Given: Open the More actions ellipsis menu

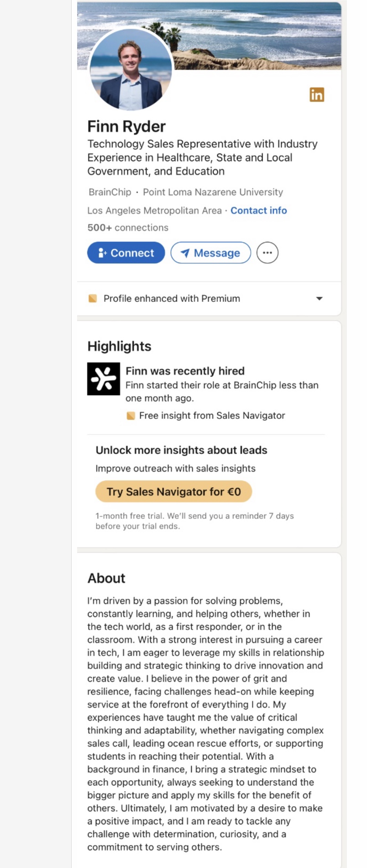Looking at the screenshot, I should [x=267, y=253].
